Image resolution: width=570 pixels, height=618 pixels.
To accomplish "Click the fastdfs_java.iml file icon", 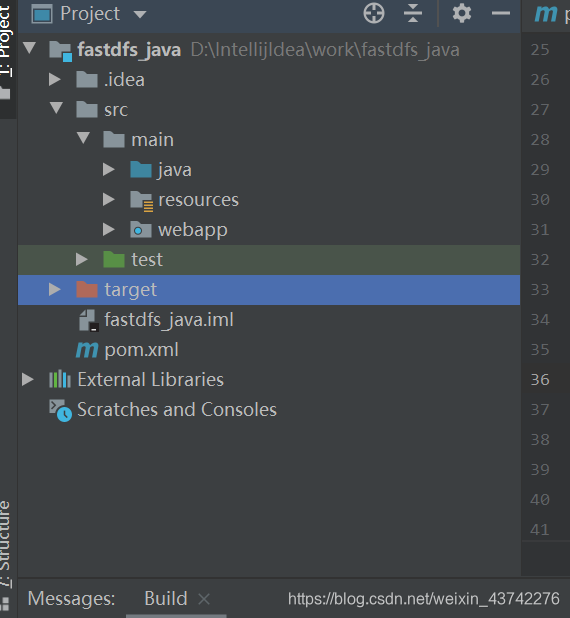I will coord(89,320).
